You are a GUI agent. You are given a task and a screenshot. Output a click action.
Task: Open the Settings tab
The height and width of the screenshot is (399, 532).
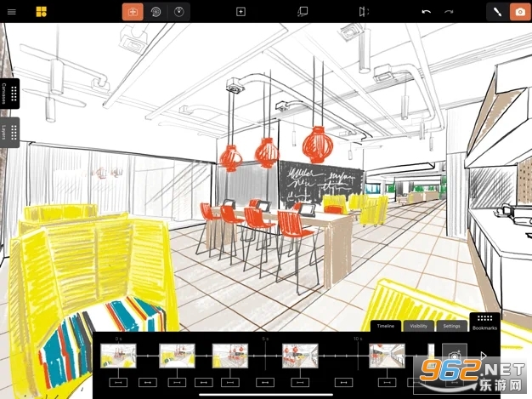click(451, 326)
